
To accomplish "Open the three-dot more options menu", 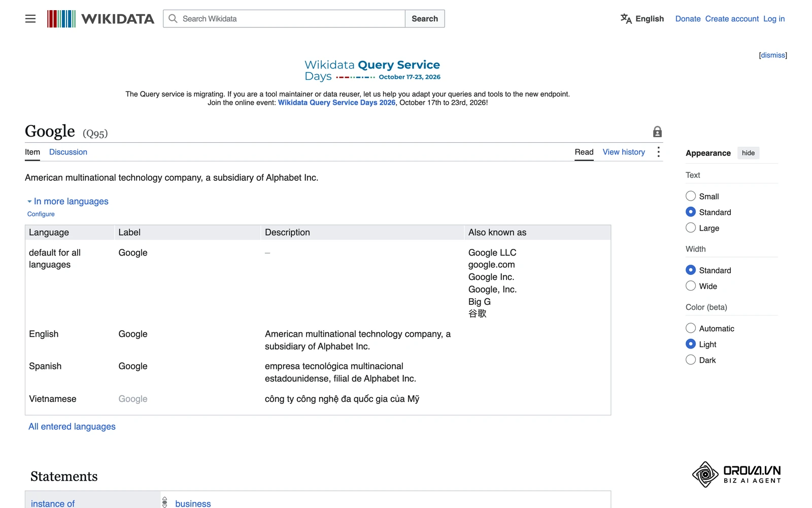I will (x=658, y=152).
